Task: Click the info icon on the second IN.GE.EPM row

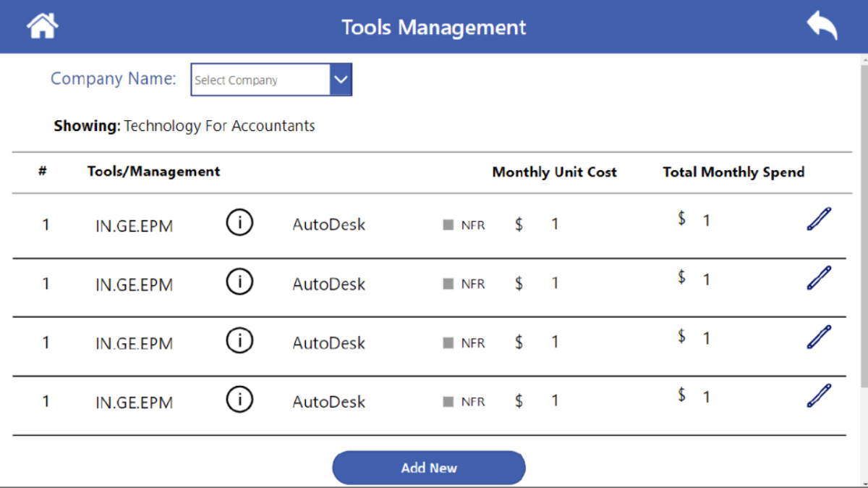Action: [239, 282]
